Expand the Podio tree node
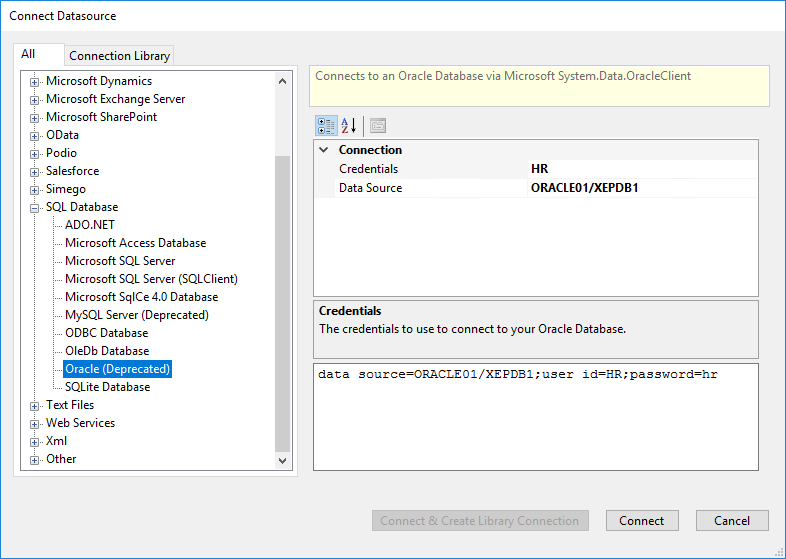The width and height of the screenshot is (786, 559). point(34,154)
